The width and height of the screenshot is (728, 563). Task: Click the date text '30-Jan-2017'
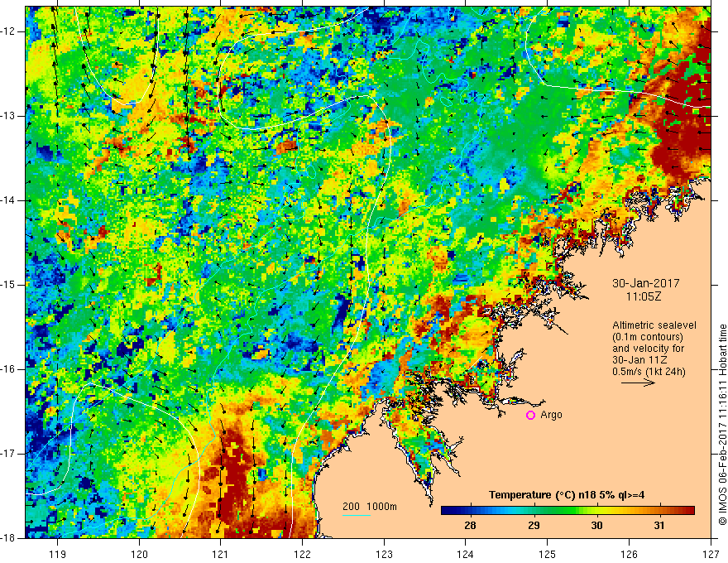click(646, 283)
